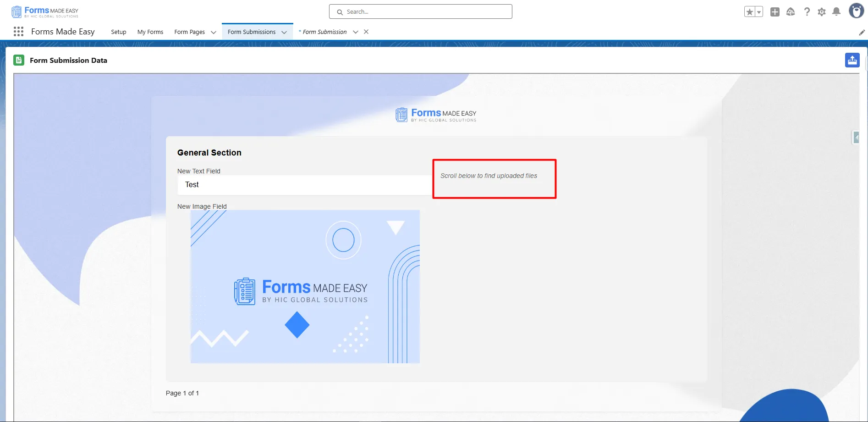Open the Global Actions plus icon

point(775,12)
